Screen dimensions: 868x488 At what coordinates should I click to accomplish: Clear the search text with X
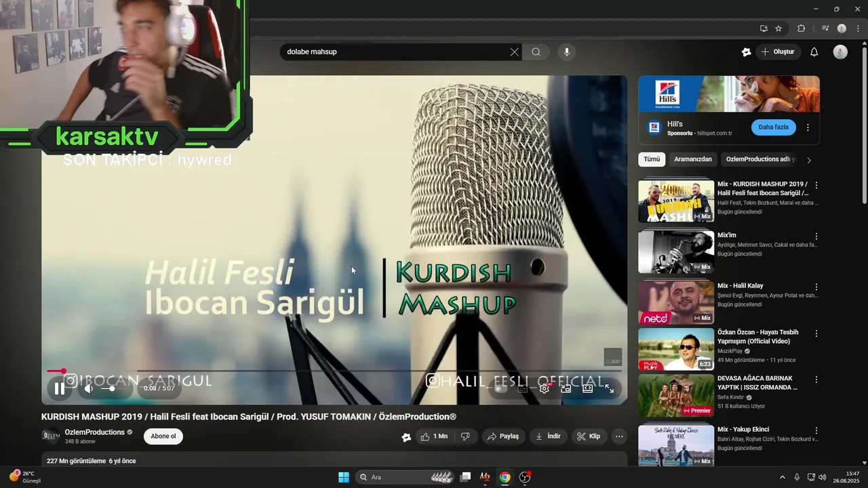point(514,52)
